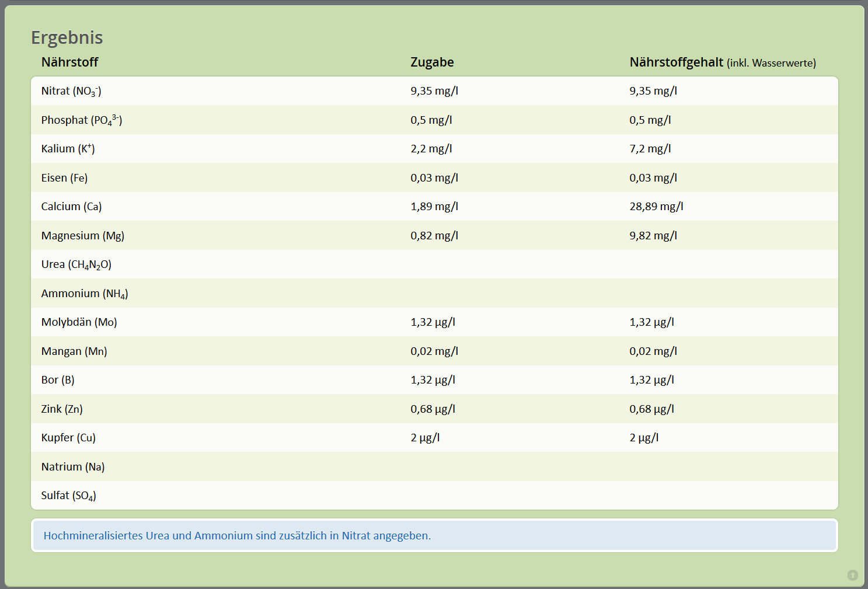Select the Magnesium (Mg) row label

[x=83, y=235]
